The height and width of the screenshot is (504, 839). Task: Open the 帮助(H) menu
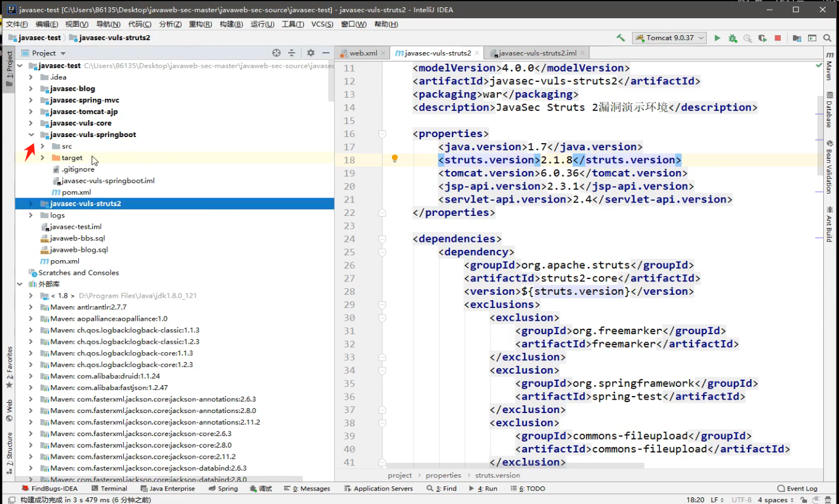coord(386,24)
